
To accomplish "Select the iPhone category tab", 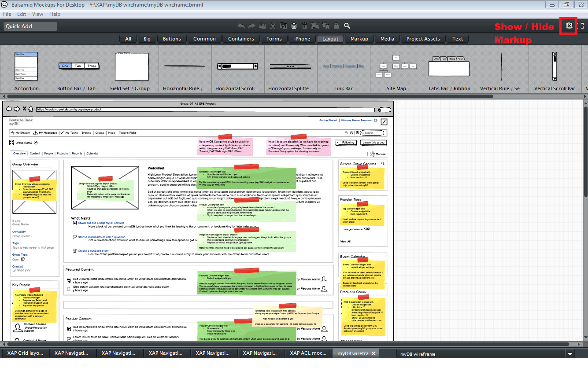I will 302,39.
